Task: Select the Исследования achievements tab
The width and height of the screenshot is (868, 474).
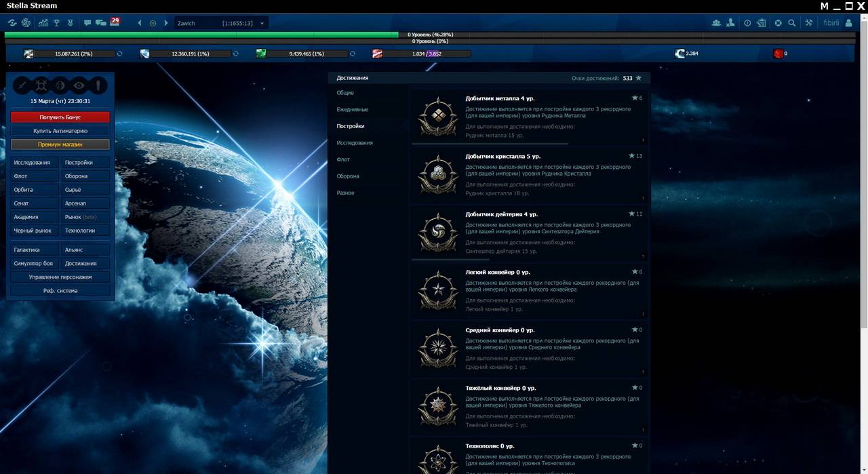Action: point(355,143)
